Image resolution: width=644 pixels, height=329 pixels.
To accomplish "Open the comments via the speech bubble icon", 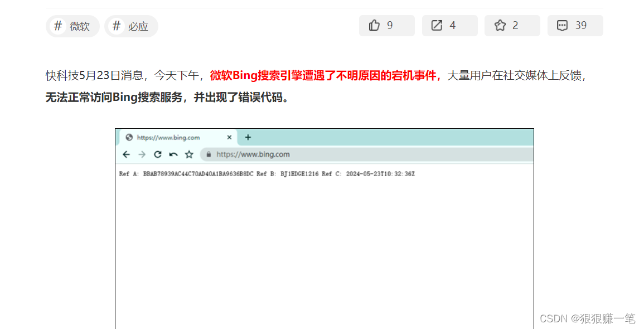I will pos(563,25).
